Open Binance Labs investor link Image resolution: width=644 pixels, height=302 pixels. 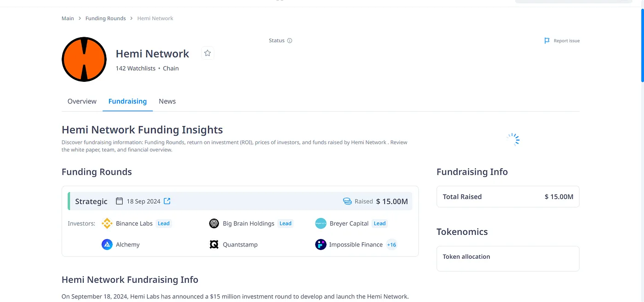click(x=134, y=223)
